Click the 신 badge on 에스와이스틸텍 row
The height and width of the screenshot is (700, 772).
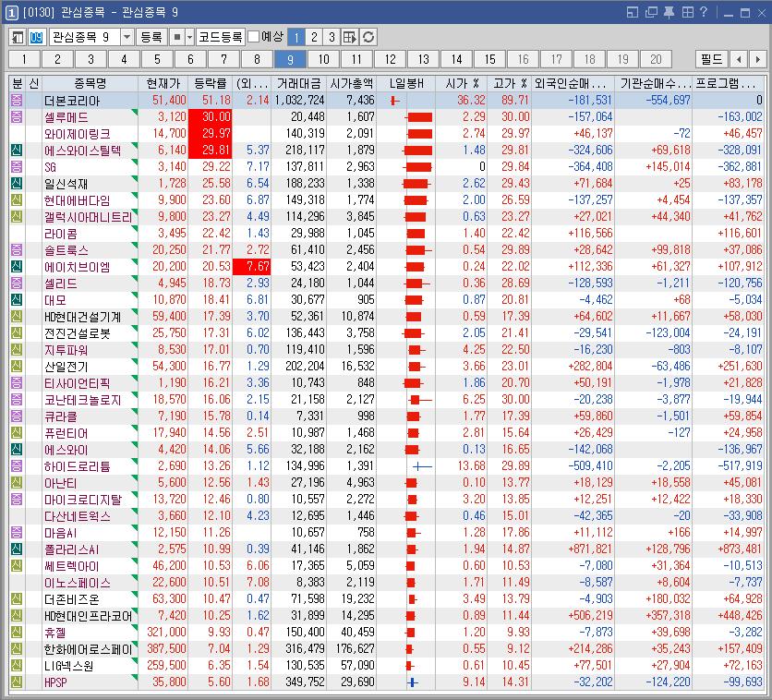tap(17, 151)
